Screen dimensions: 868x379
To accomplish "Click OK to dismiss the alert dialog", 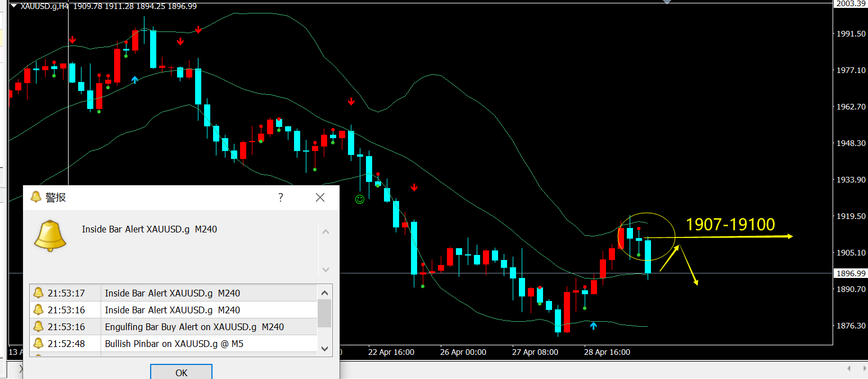I will pos(181,372).
